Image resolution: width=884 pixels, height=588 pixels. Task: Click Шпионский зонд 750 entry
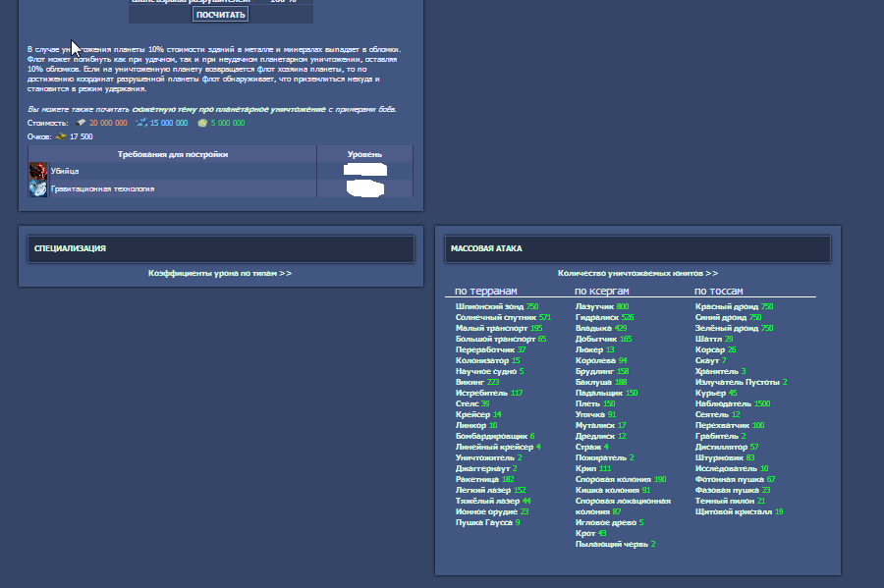click(x=497, y=306)
